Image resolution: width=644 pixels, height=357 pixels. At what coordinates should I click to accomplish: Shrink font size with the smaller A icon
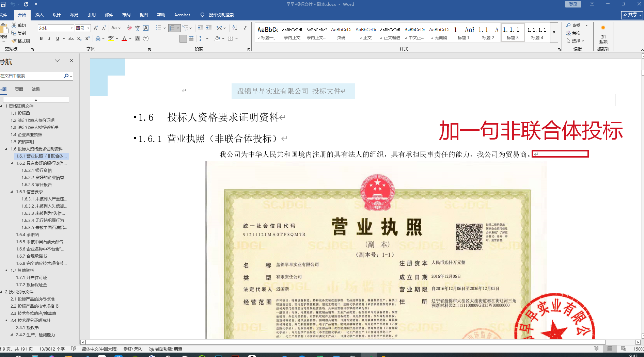104,28
